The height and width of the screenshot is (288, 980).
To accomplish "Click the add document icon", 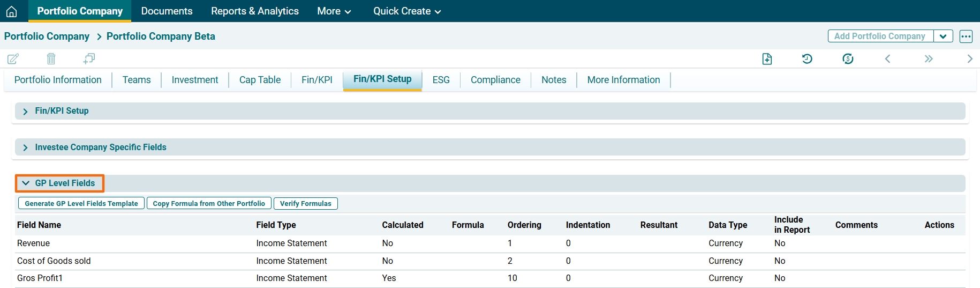I will pos(767,58).
